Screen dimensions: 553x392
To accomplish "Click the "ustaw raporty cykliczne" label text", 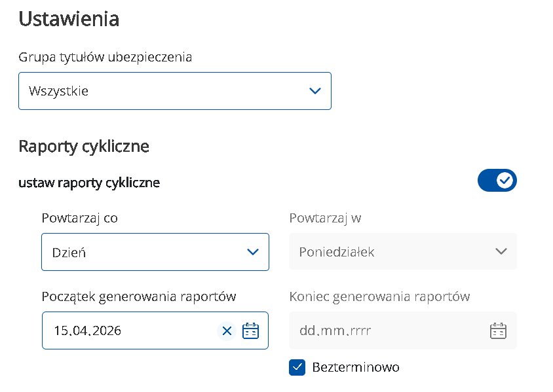I will [89, 183].
